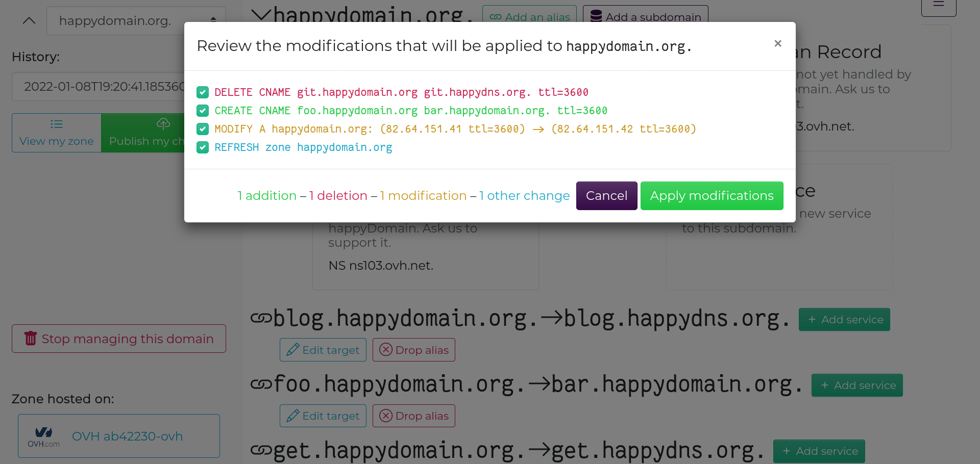The height and width of the screenshot is (464, 980).
Task: Open the hamburger menu at top right
Action: coord(938,5)
